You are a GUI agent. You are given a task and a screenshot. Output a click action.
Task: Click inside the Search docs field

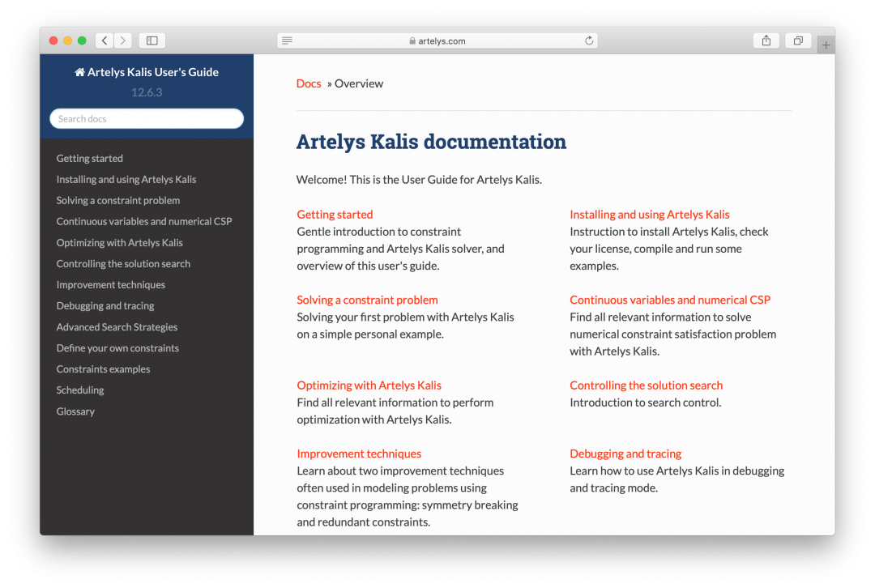pos(147,119)
